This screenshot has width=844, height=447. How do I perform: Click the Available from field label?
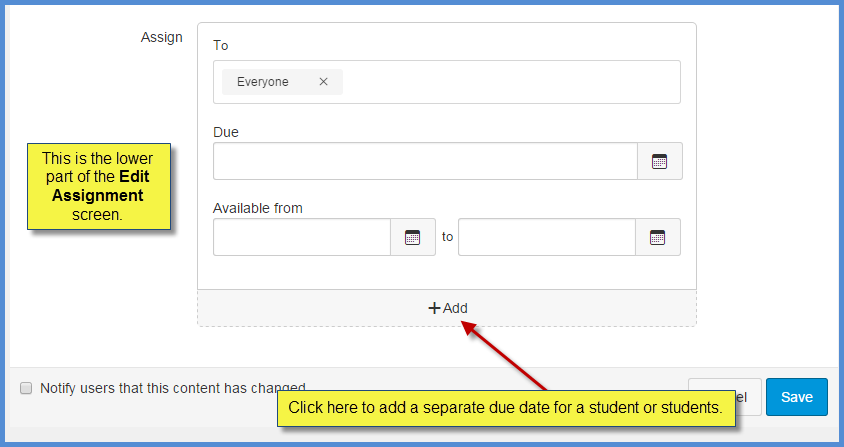(258, 208)
